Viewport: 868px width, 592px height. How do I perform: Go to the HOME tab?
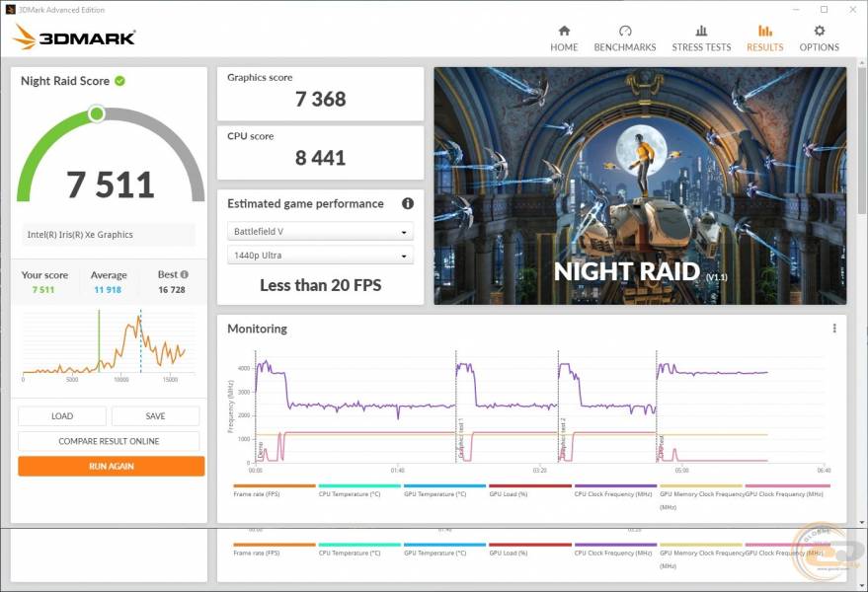click(x=564, y=38)
